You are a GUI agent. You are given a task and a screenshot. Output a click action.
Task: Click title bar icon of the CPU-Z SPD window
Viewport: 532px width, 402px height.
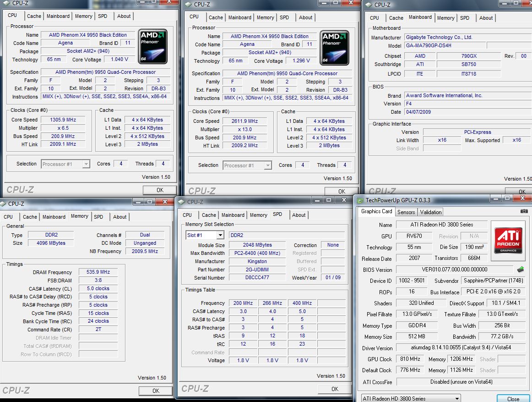tap(182, 202)
